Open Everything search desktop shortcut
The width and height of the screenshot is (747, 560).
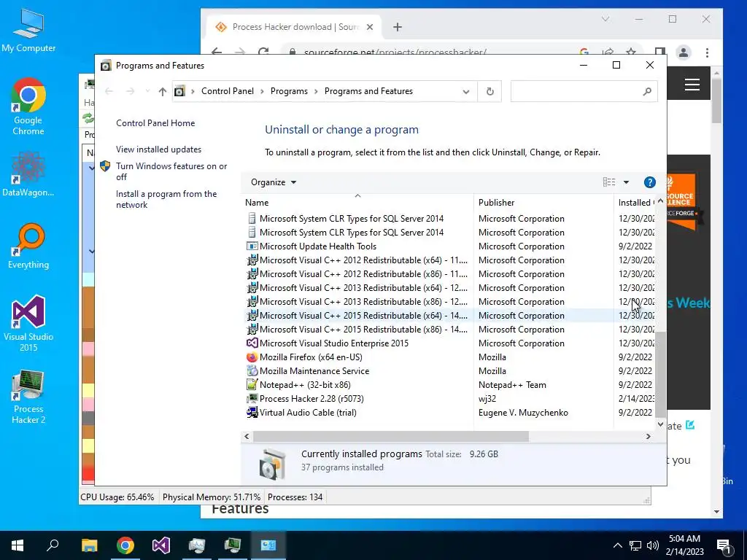point(28,246)
